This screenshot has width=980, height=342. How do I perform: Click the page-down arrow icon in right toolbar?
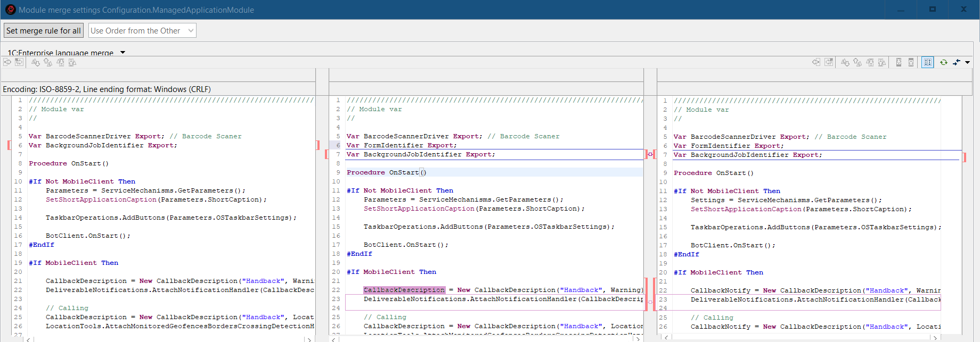point(899,62)
